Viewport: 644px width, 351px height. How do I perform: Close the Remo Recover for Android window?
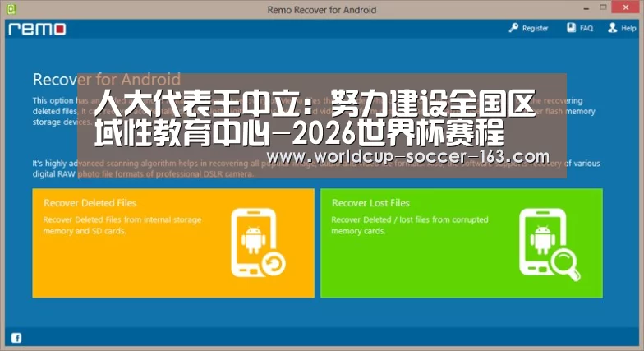point(626,7)
